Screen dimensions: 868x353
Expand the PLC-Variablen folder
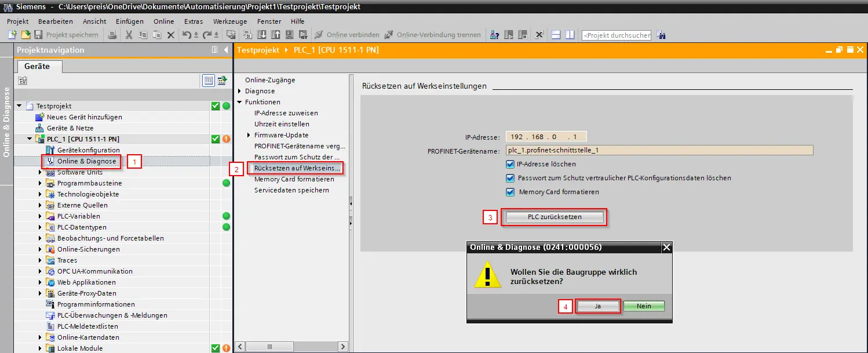41,216
